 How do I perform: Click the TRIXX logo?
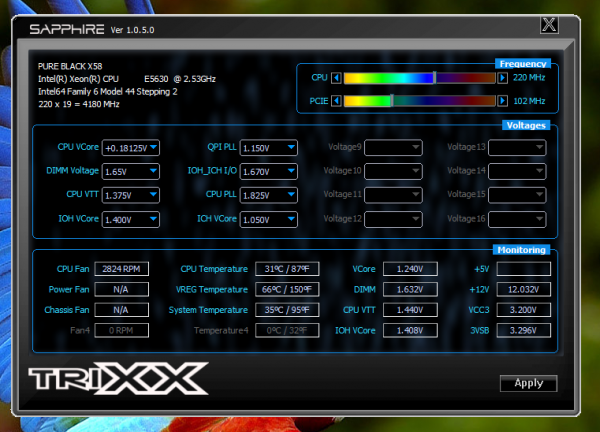[119, 378]
